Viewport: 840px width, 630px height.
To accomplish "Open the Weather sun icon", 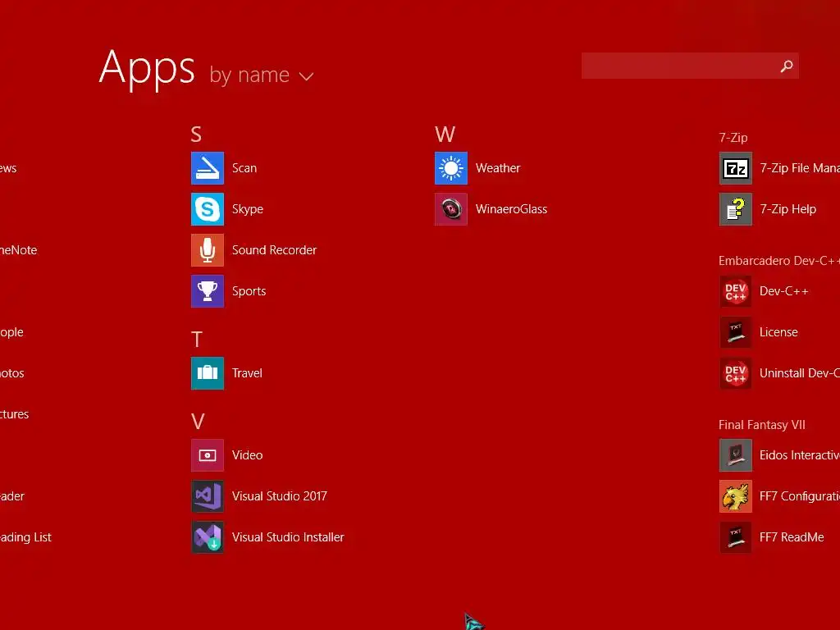I will click(451, 168).
